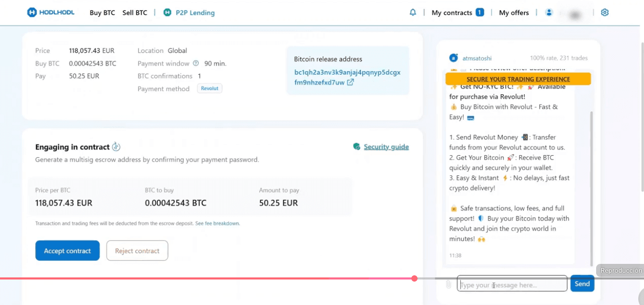Click the Accept contract button
The width and height of the screenshot is (644, 305).
pyautogui.click(x=67, y=250)
